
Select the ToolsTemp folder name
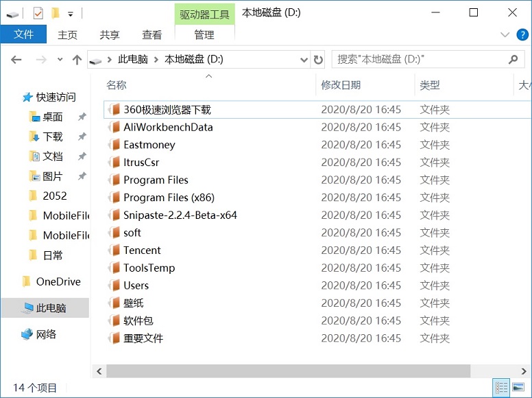[x=149, y=268]
